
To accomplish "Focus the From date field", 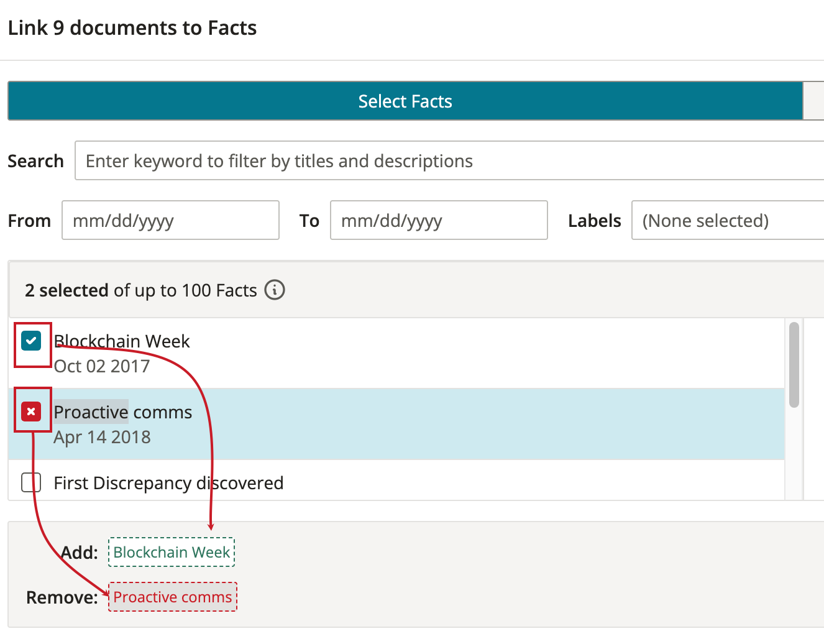I will (x=170, y=220).
